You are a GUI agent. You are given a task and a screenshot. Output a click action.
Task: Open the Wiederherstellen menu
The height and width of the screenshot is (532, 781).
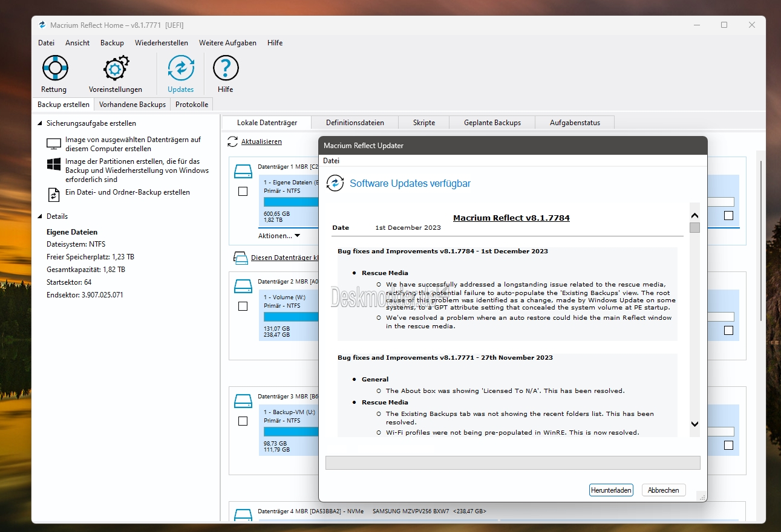pyautogui.click(x=161, y=43)
